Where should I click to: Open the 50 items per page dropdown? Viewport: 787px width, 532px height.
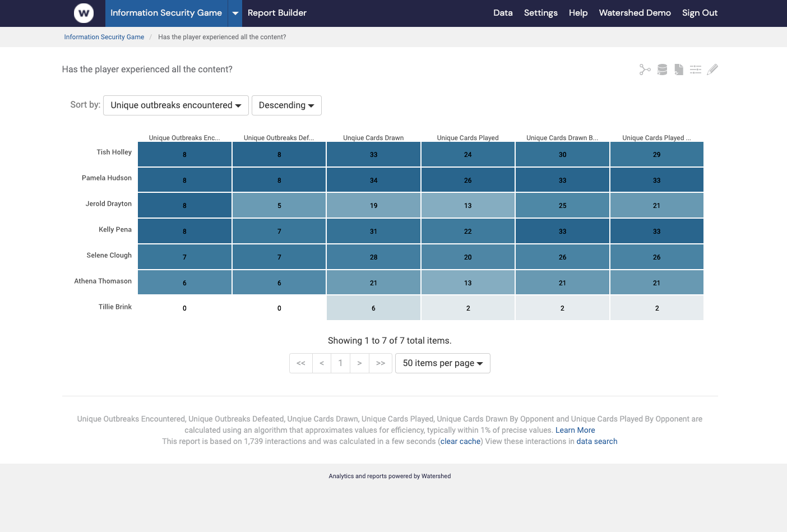(442, 363)
